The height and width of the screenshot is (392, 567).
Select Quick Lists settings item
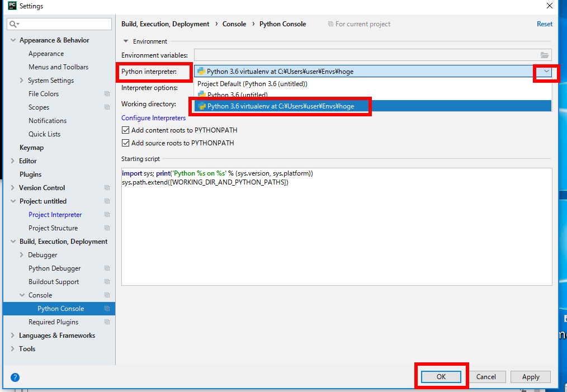coord(45,134)
